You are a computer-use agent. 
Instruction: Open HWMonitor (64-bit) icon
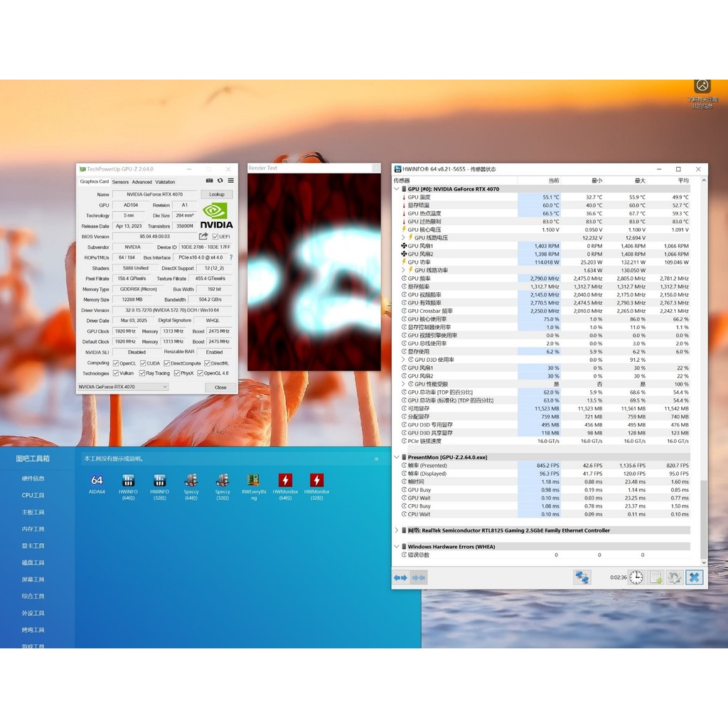click(285, 486)
